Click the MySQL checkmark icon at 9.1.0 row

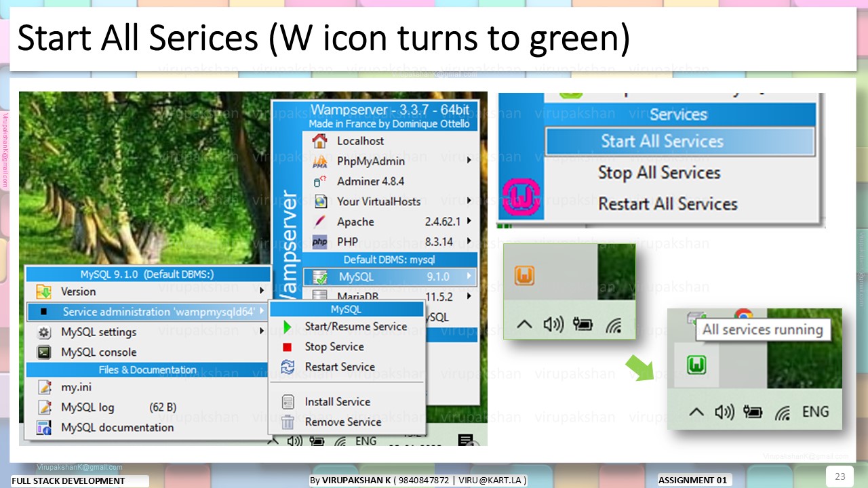click(x=320, y=277)
